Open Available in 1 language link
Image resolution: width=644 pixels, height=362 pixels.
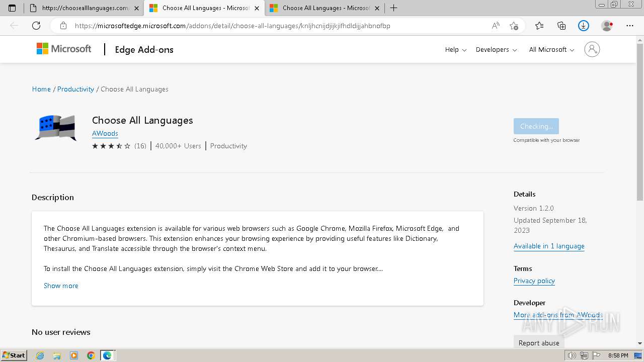[549, 246]
